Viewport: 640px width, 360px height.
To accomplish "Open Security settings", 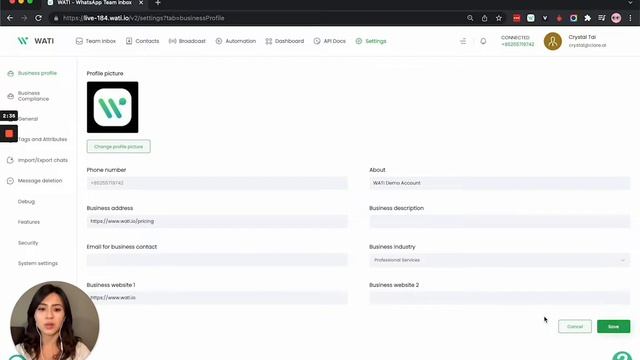I will [x=28, y=243].
